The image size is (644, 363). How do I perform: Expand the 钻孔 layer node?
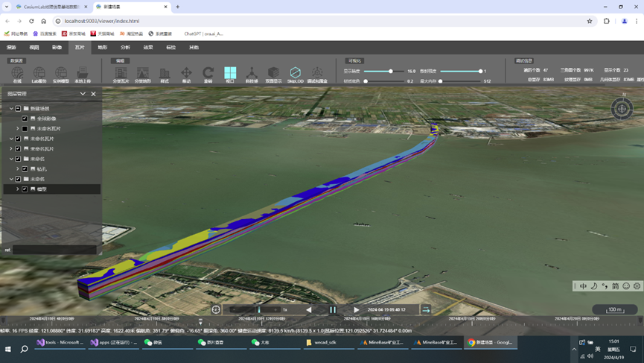point(18,169)
